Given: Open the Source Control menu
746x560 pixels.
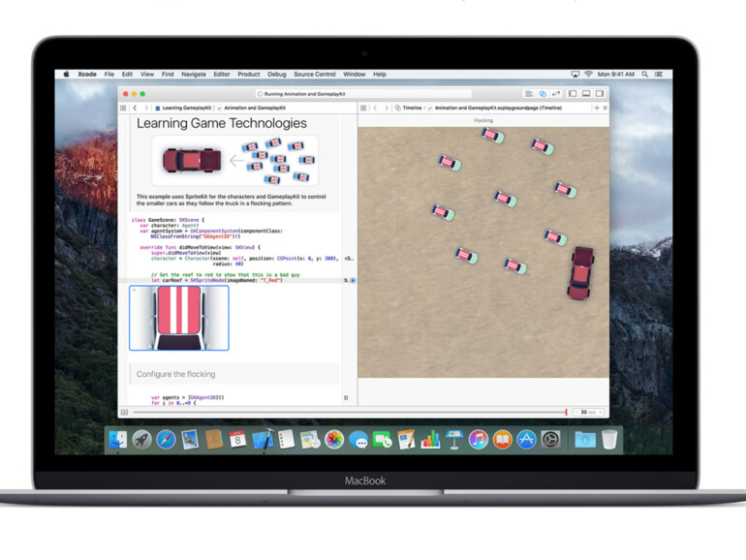Looking at the screenshot, I should pyautogui.click(x=315, y=75).
